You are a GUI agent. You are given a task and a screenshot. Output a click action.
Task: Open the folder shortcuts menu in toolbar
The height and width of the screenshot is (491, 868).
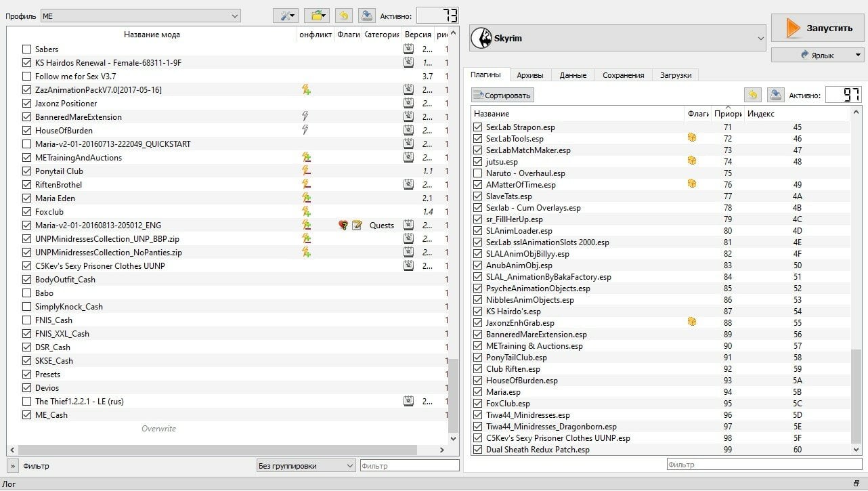pos(316,16)
